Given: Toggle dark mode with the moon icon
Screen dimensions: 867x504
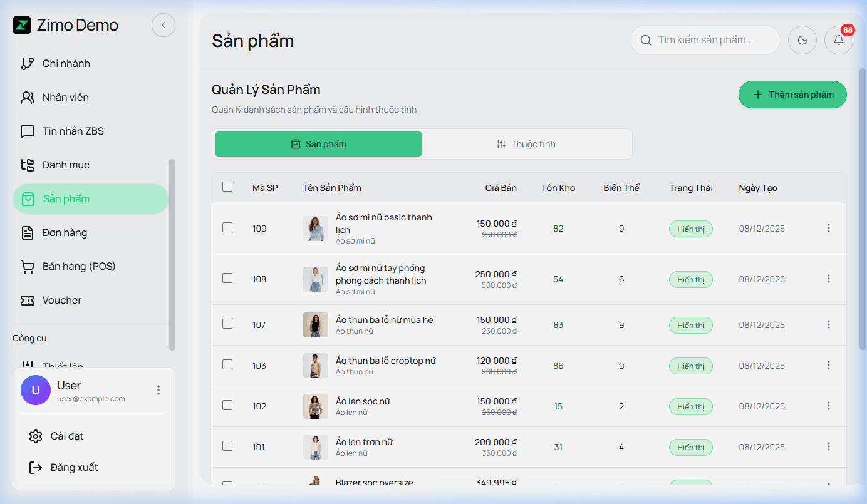Looking at the screenshot, I should coord(802,40).
